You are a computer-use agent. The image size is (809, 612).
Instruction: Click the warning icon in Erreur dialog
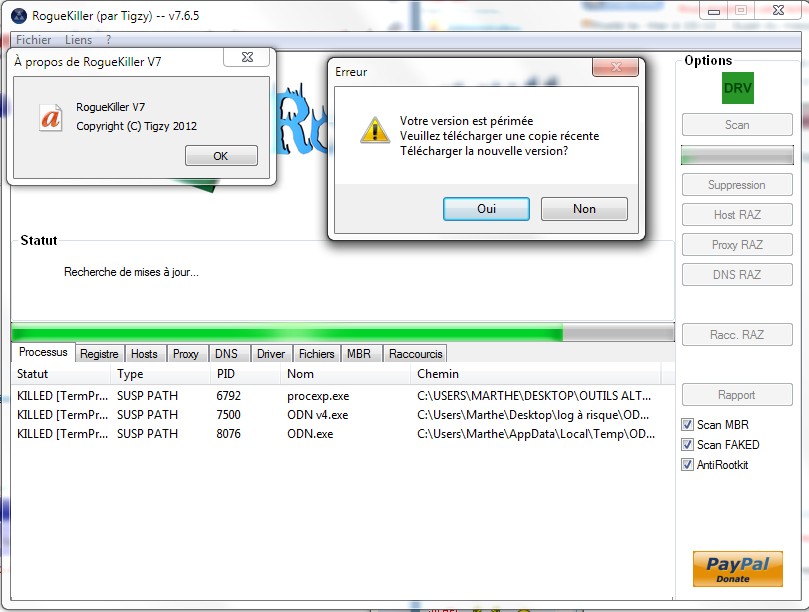[x=375, y=130]
